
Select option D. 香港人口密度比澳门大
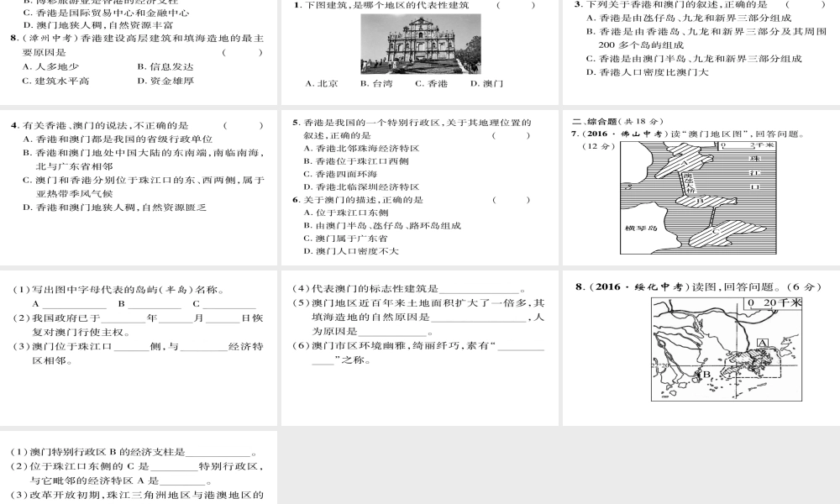coord(647,72)
